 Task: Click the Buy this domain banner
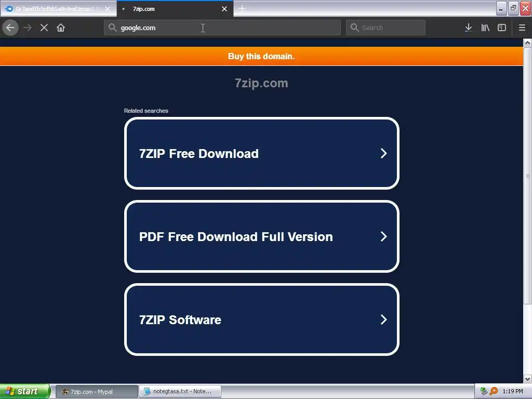tap(261, 56)
